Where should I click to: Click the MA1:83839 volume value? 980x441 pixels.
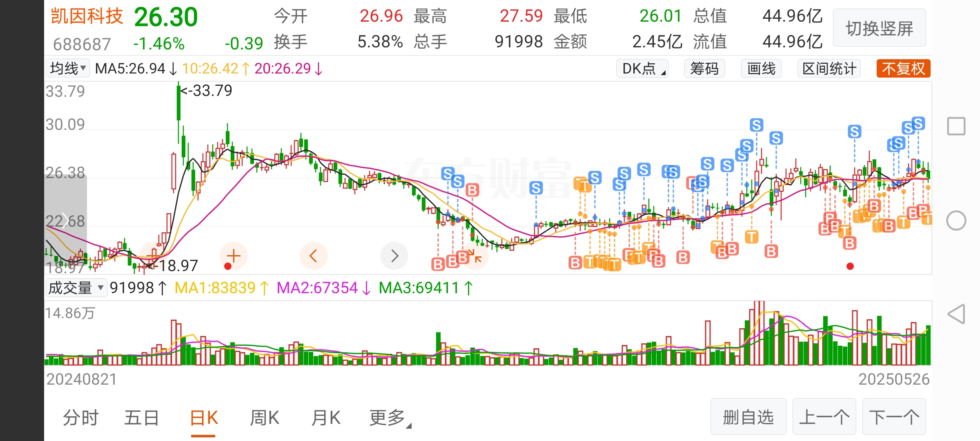pyautogui.click(x=215, y=288)
